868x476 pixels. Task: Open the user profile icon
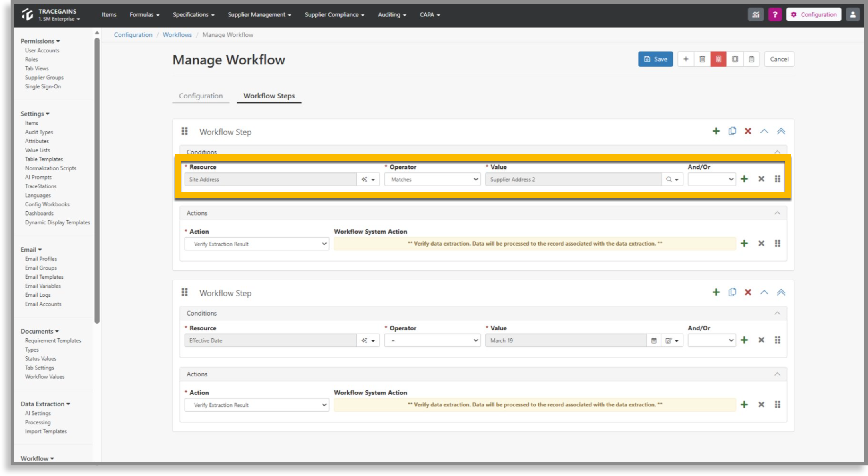tap(853, 14)
